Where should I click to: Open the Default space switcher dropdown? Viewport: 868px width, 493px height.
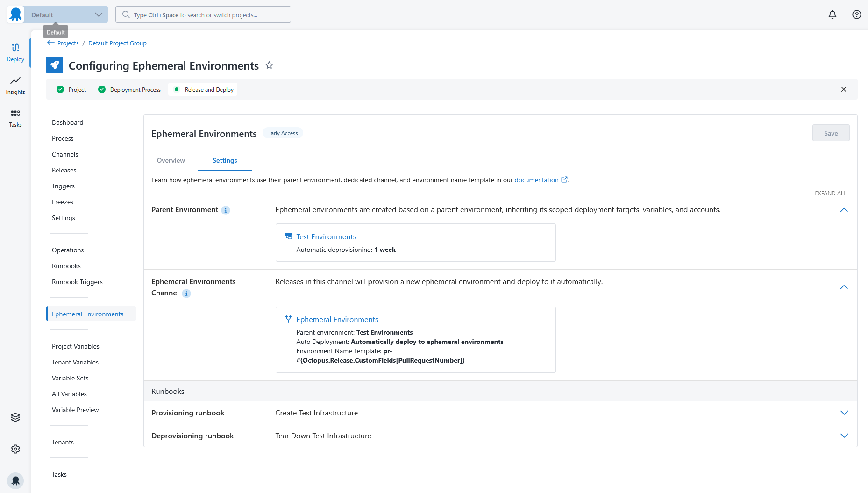(x=66, y=14)
